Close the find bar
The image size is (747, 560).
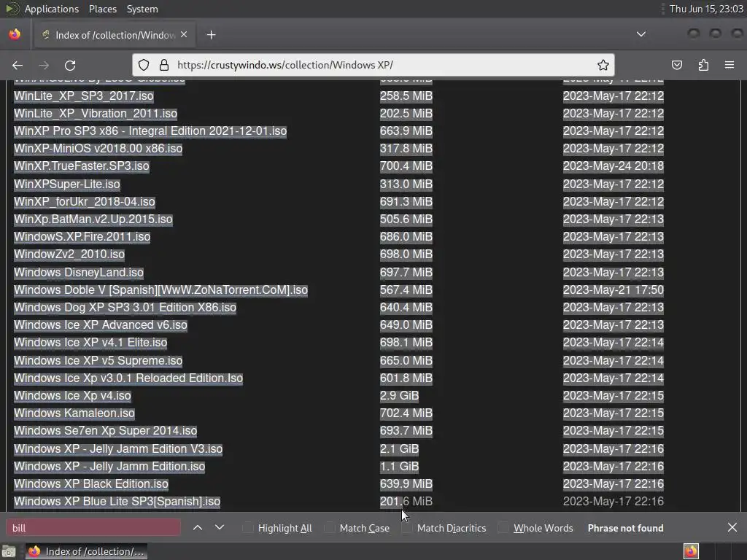(732, 528)
